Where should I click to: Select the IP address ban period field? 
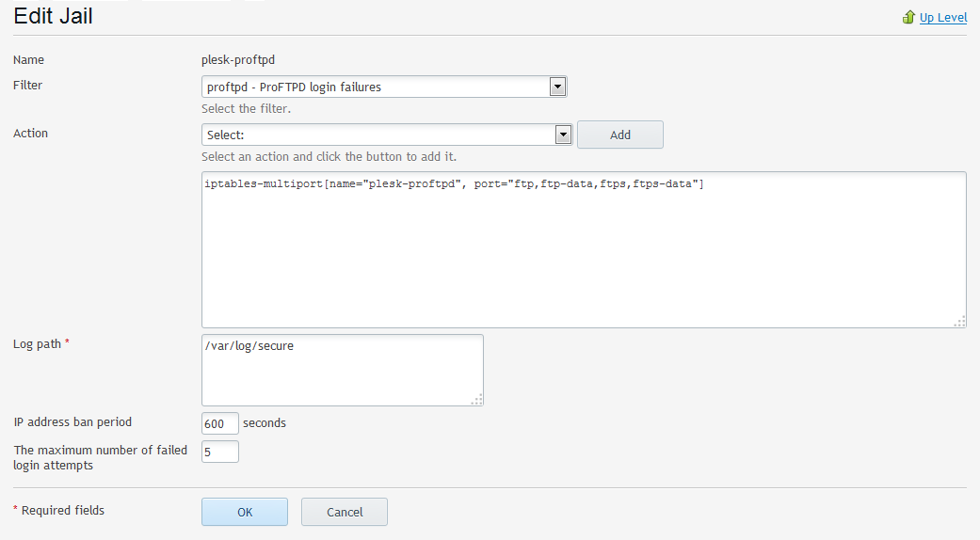tap(219, 423)
